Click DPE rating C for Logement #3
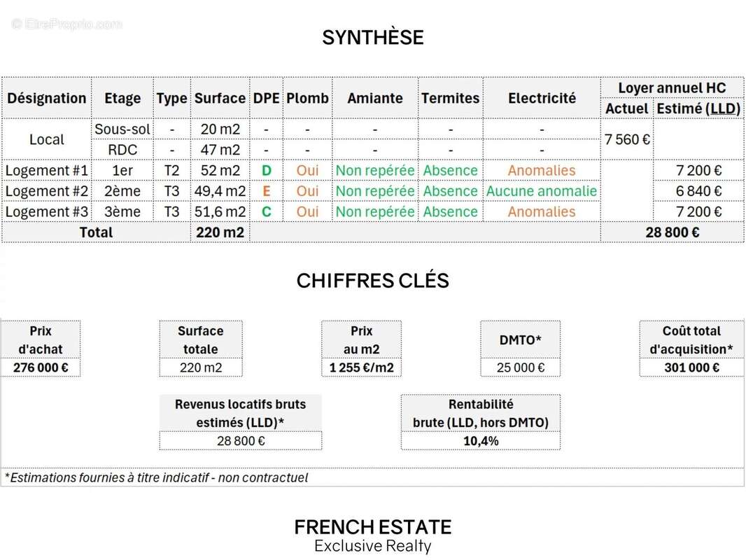This screenshot has height=560, width=746. coord(266,211)
